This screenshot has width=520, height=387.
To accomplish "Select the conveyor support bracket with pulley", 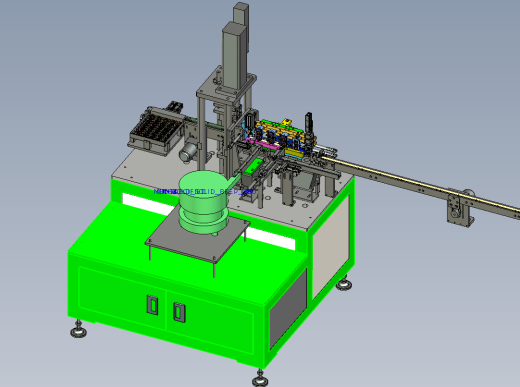I will (461, 207).
